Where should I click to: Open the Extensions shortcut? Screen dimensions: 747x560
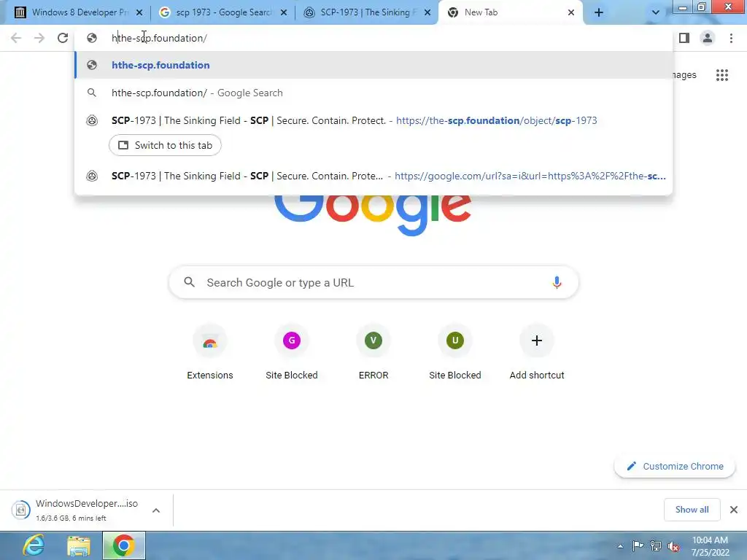210,352
